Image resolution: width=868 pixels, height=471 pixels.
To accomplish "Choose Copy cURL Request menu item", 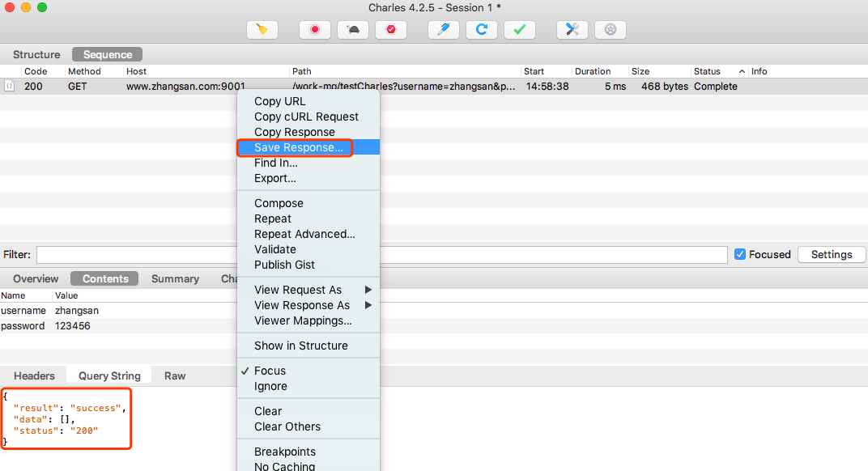I will 308,117.
